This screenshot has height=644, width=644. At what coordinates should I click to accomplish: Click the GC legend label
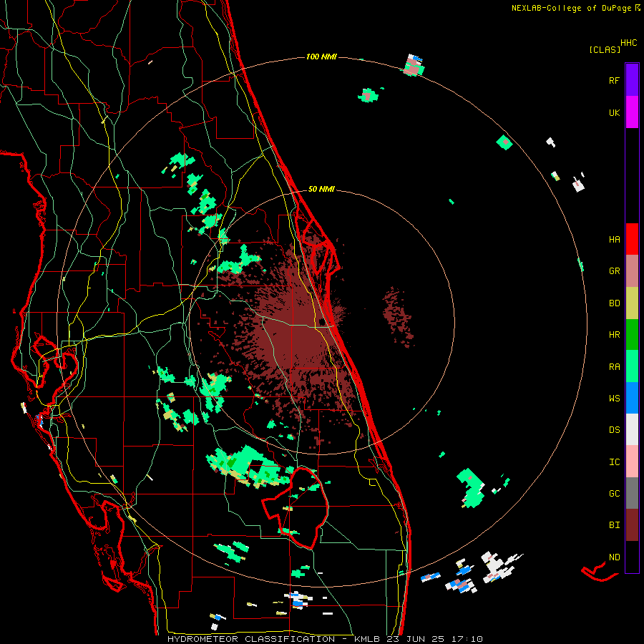(614, 493)
